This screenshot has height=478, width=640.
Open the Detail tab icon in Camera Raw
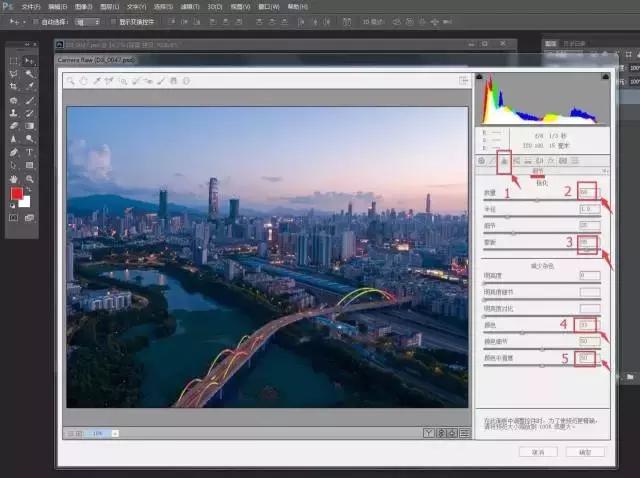505,160
